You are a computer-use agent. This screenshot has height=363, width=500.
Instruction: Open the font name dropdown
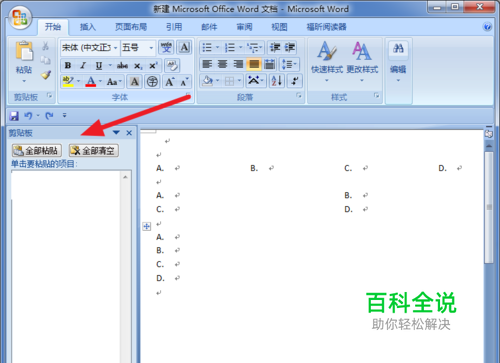click(115, 48)
